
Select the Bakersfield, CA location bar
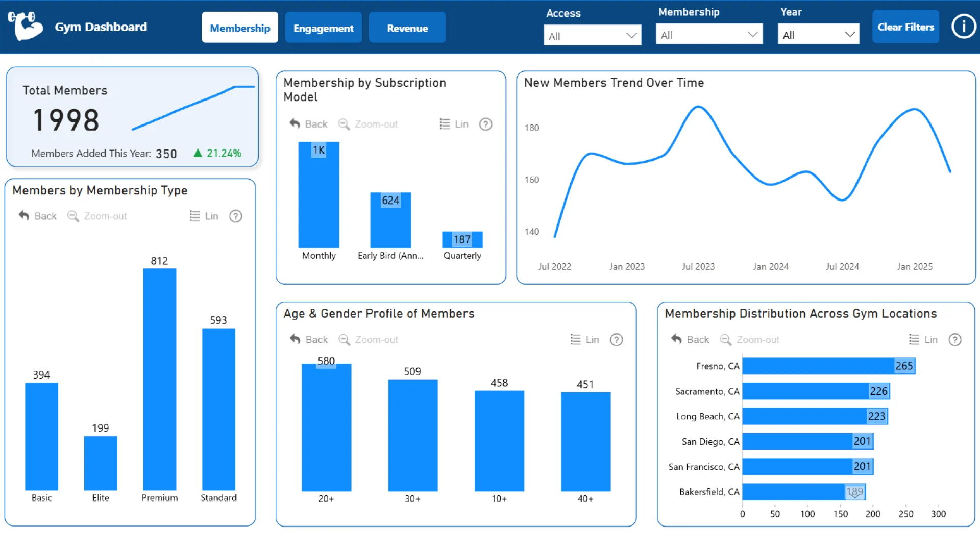804,492
